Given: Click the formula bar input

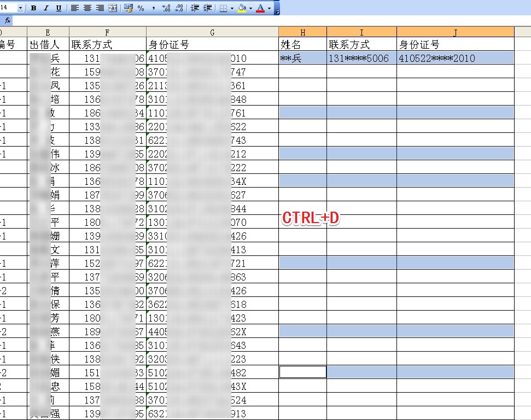Looking at the screenshot, I should (271, 21).
